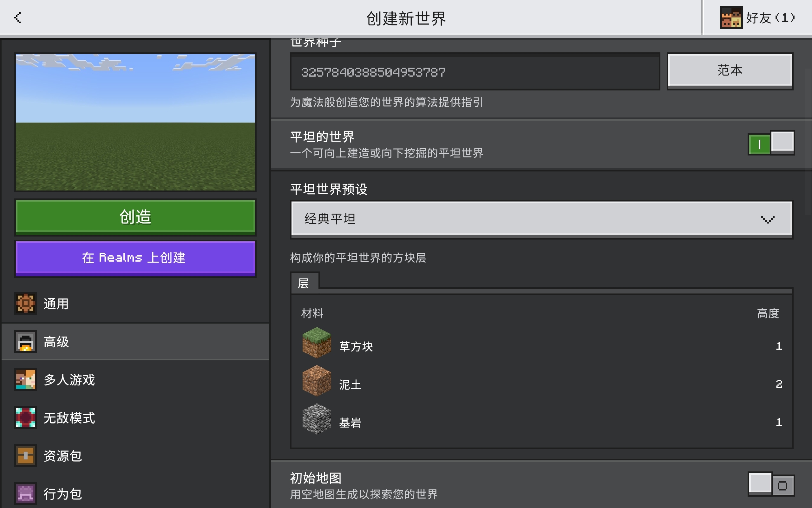Click the 范本 seed template button
Image resolution: width=812 pixels, height=508 pixels.
pyautogui.click(x=730, y=71)
